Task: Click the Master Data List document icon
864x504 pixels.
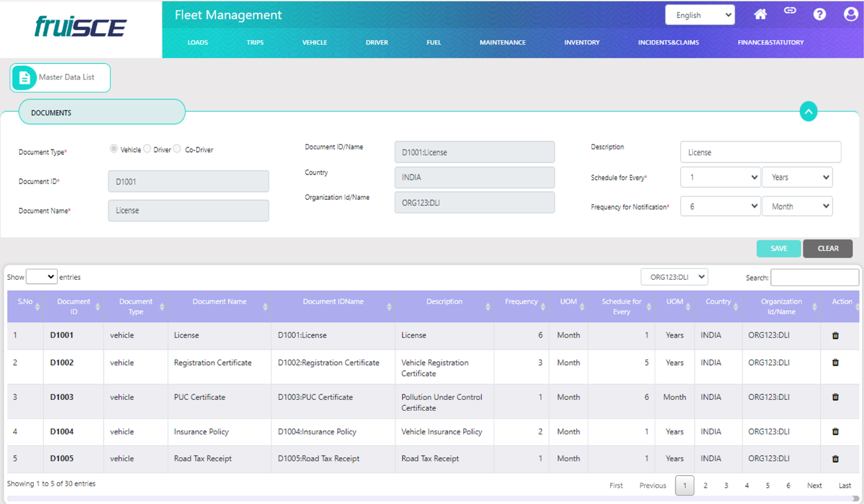Action: pyautogui.click(x=24, y=78)
